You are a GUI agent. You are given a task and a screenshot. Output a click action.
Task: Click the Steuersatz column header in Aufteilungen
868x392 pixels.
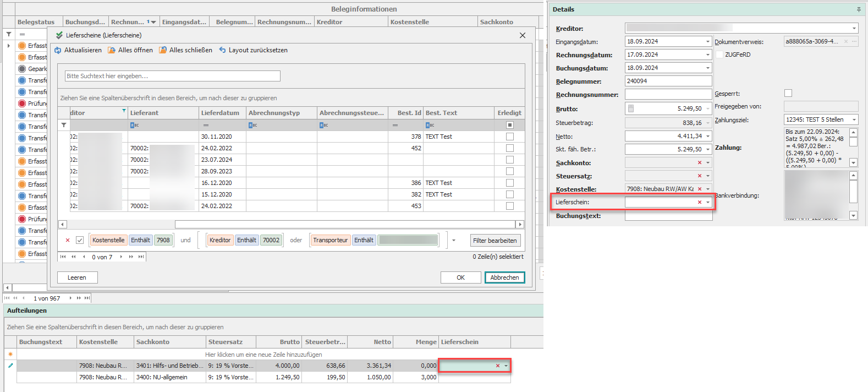coord(226,342)
